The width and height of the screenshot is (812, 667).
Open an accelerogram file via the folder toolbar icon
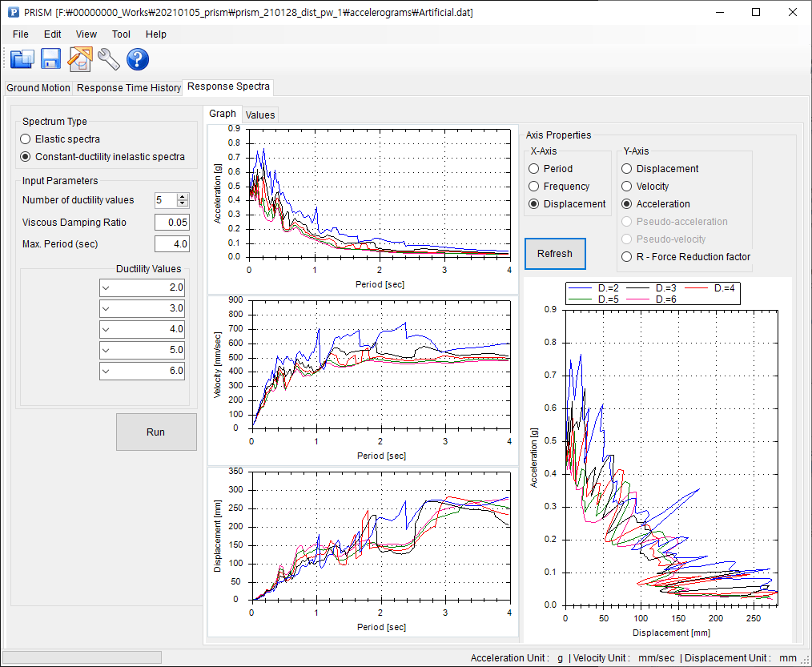[22, 58]
